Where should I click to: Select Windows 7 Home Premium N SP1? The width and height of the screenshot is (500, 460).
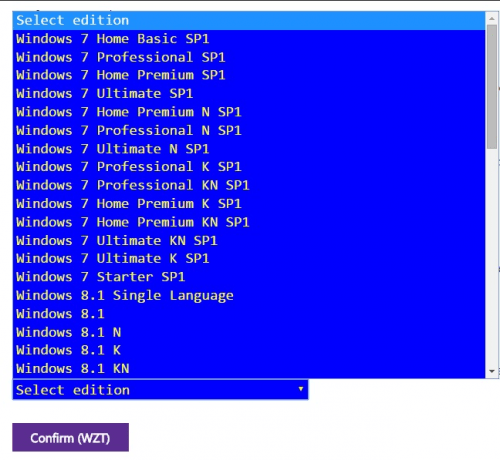[249, 112]
